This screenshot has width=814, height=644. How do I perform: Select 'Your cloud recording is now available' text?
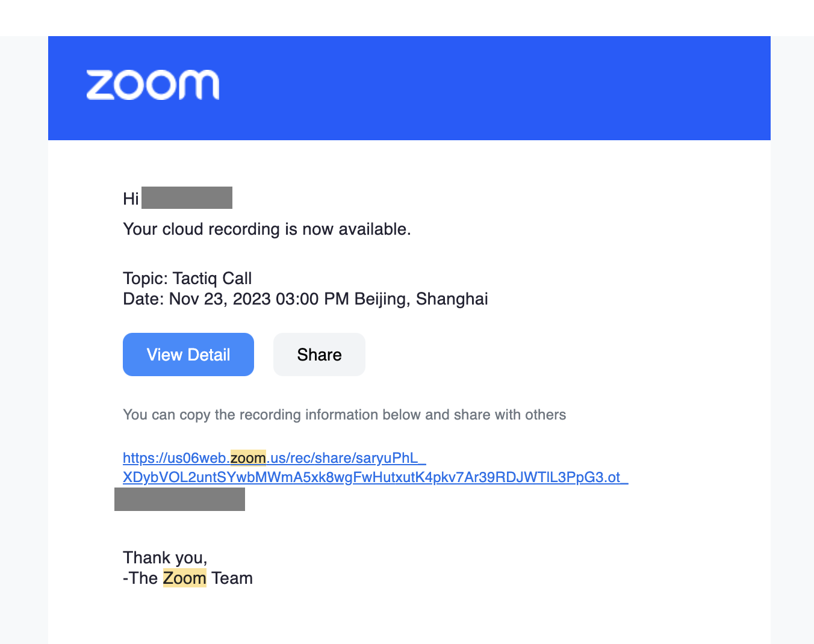(x=267, y=229)
